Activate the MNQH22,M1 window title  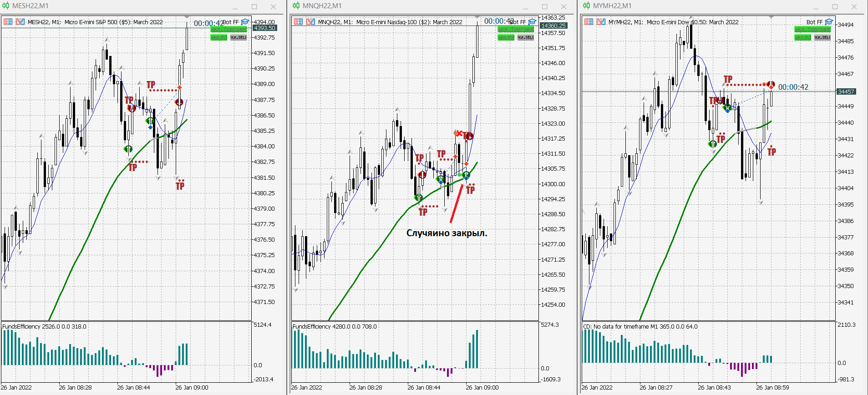(x=322, y=6)
